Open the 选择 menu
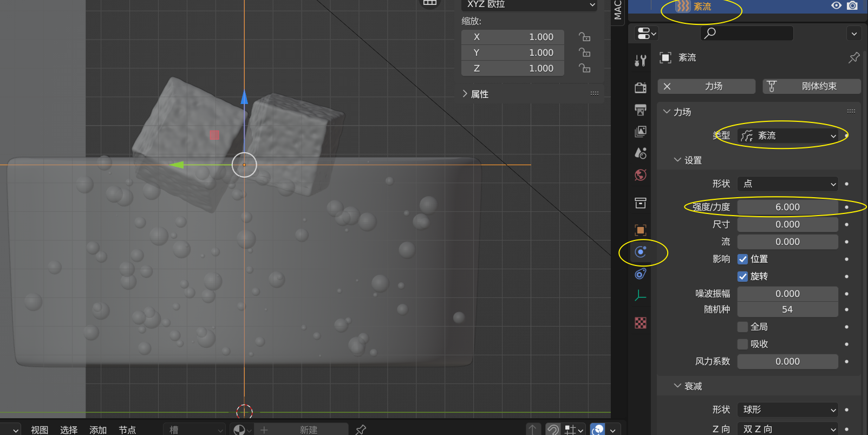This screenshot has height=435, width=868. (69, 430)
